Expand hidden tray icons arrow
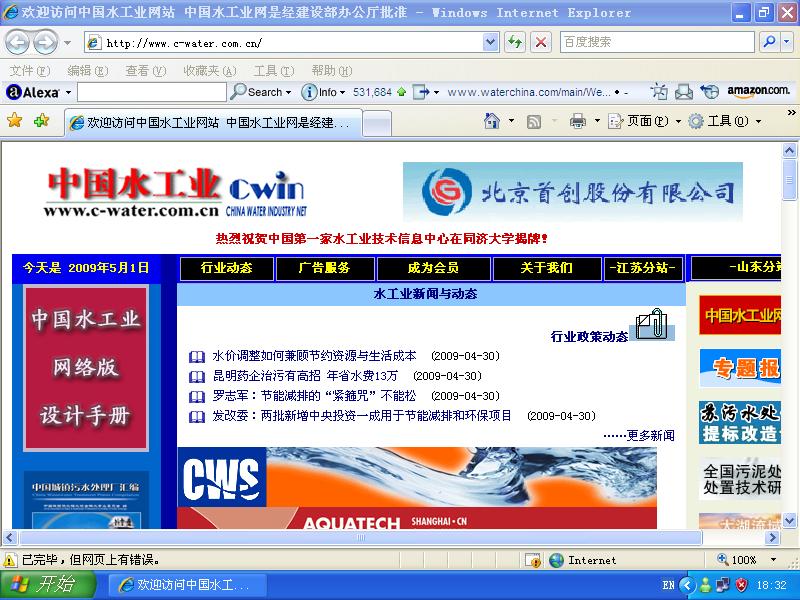 688,585
